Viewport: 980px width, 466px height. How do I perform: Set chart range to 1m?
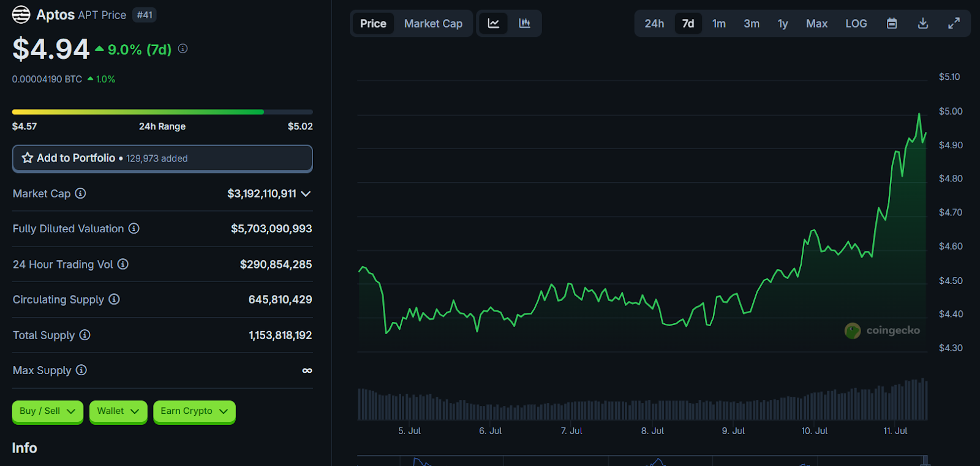(719, 23)
